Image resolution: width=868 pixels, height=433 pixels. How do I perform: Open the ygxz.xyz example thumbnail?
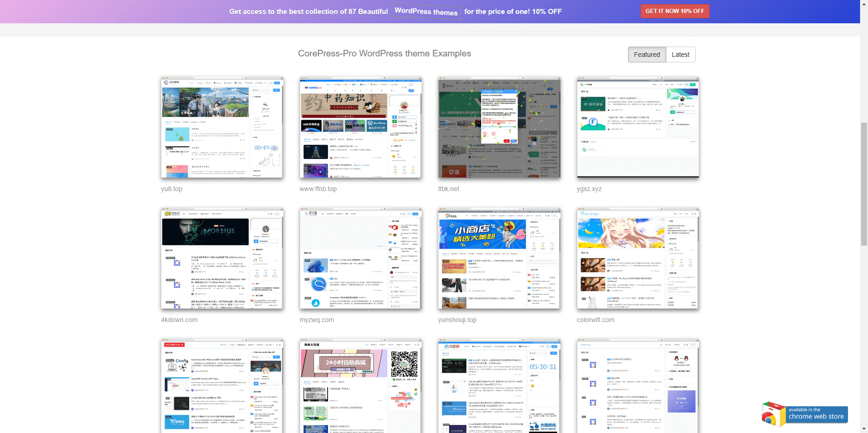638,128
